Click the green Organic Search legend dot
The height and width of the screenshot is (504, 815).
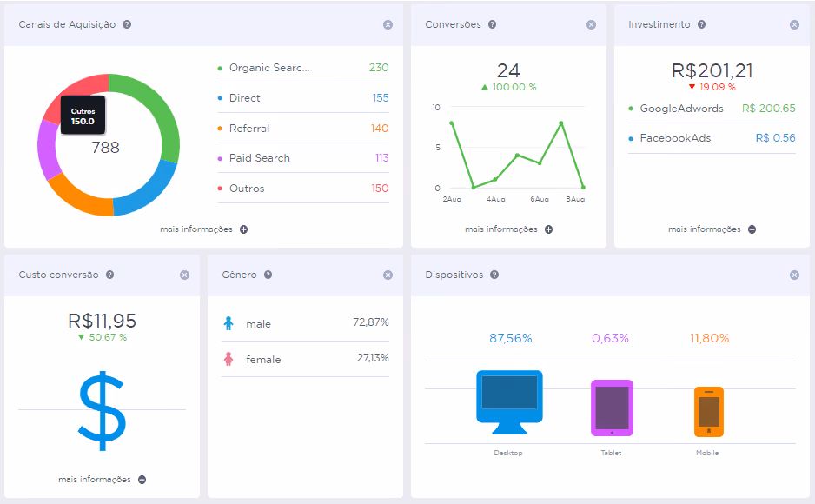(220, 68)
